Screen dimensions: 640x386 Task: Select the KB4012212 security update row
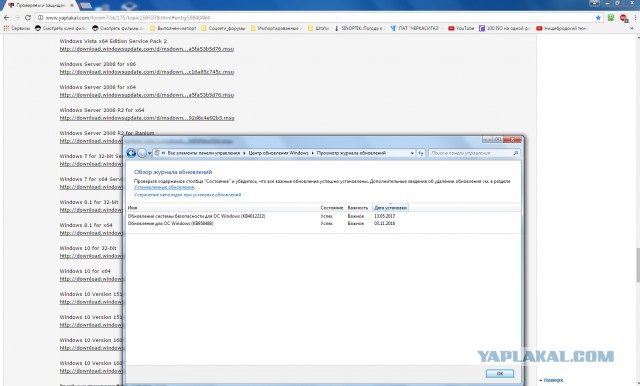click(x=322, y=216)
